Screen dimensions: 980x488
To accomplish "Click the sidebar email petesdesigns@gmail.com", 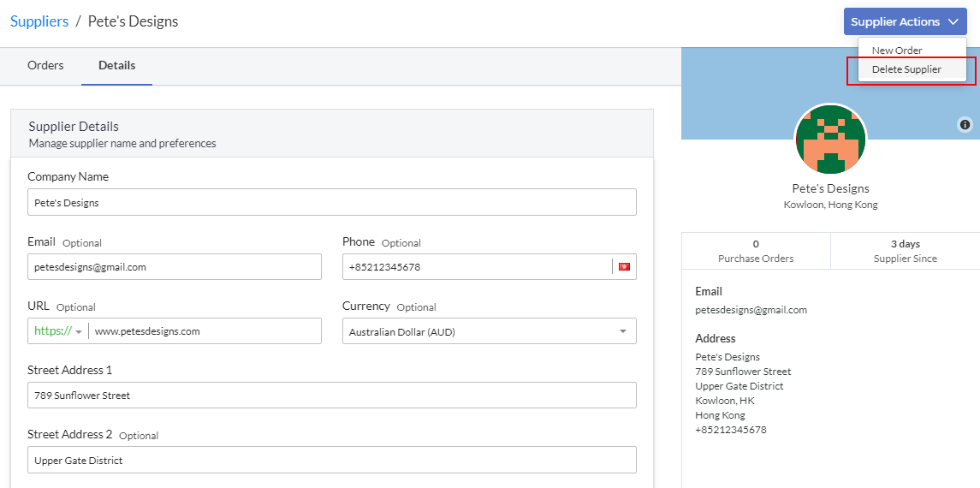I will pyautogui.click(x=751, y=310).
